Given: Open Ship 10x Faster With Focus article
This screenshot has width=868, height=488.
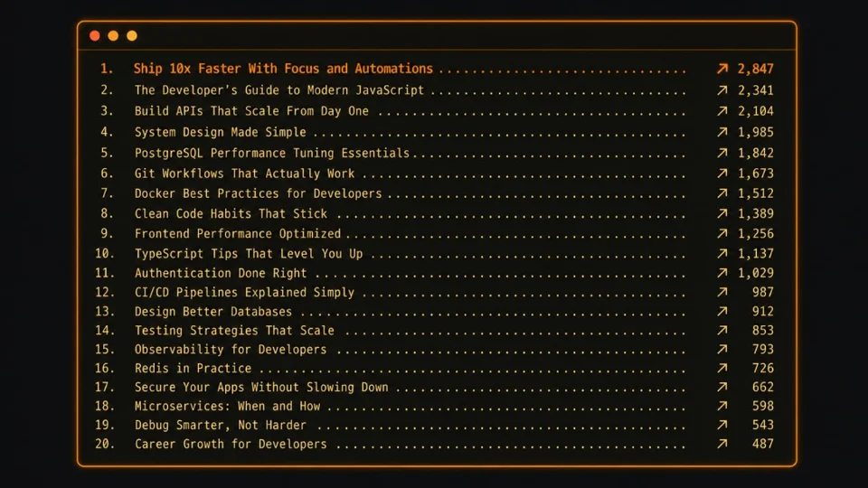Looking at the screenshot, I should (283, 69).
